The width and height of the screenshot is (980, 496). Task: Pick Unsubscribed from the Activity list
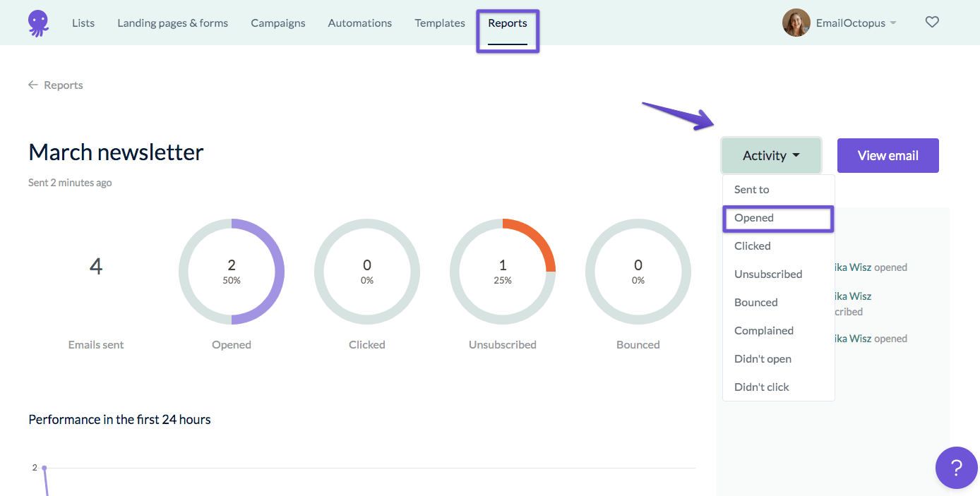(x=768, y=274)
